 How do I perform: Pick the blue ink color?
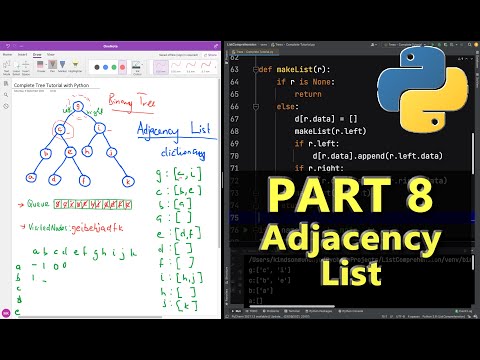[105, 67]
